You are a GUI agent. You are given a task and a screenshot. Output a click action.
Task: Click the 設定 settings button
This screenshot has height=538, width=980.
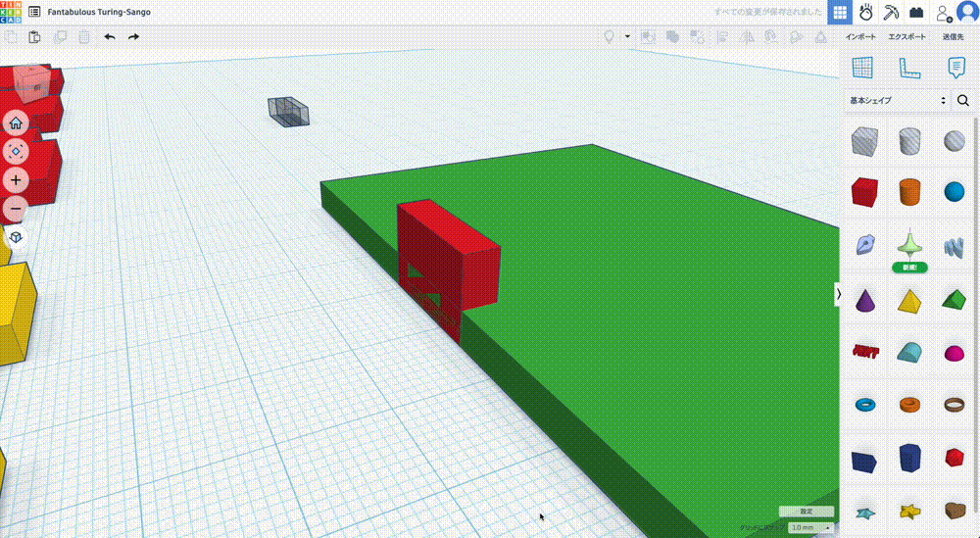(806, 512)
